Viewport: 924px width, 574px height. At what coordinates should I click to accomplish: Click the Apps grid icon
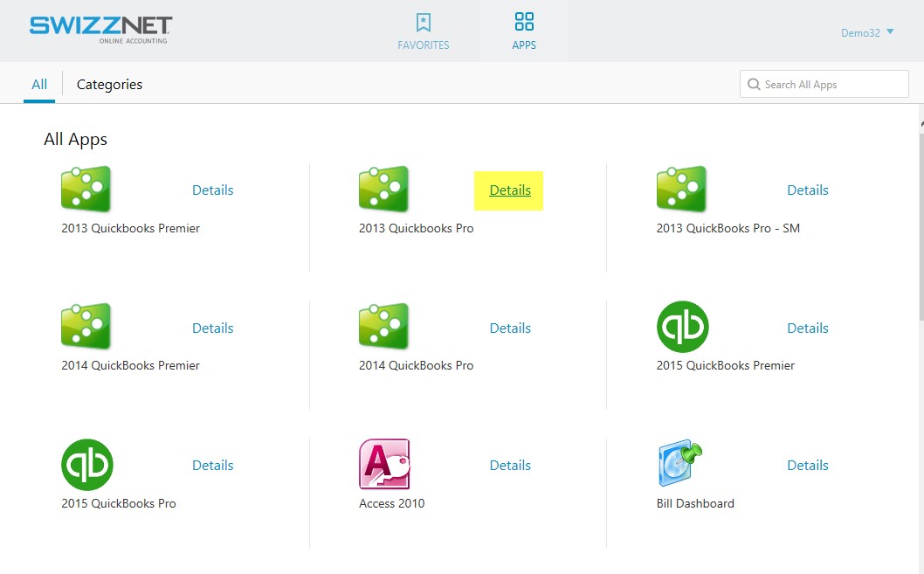(x=524, y=22)
